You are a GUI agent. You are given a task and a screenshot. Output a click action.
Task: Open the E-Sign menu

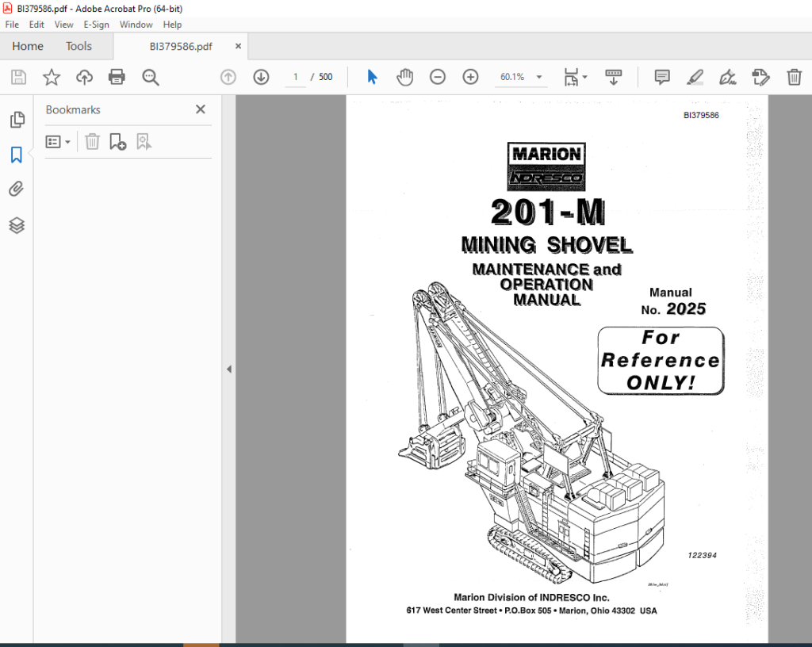(96, 25)
